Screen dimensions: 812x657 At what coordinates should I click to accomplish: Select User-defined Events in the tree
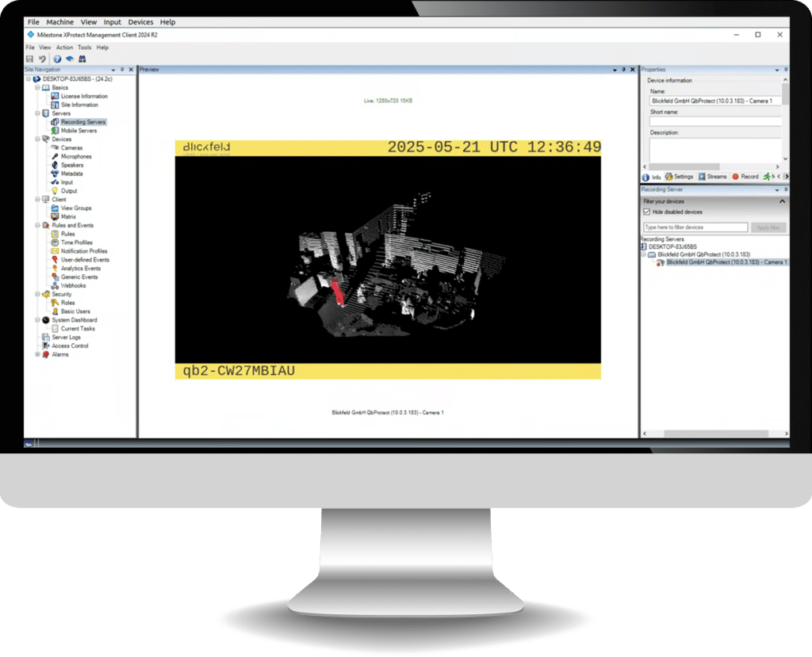click(x=85, y=260)
